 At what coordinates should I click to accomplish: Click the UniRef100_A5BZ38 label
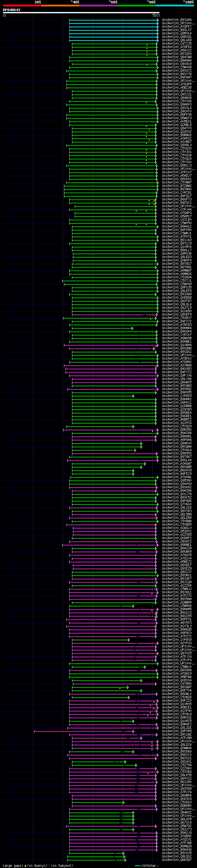click(176, 88)
